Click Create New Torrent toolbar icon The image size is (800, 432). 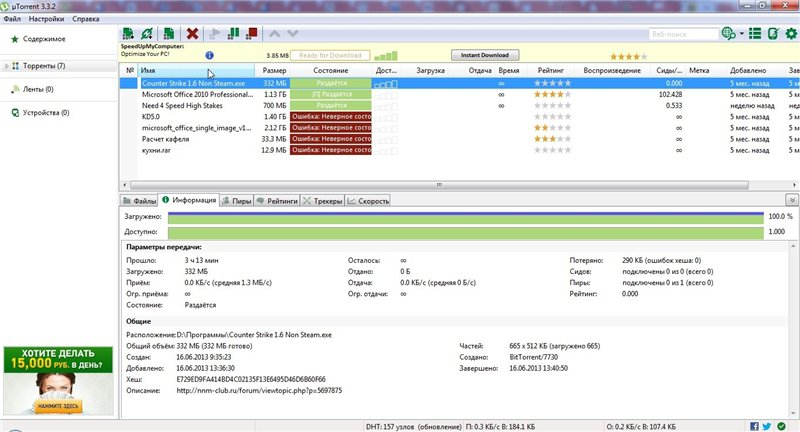click(x=169, y=34)
